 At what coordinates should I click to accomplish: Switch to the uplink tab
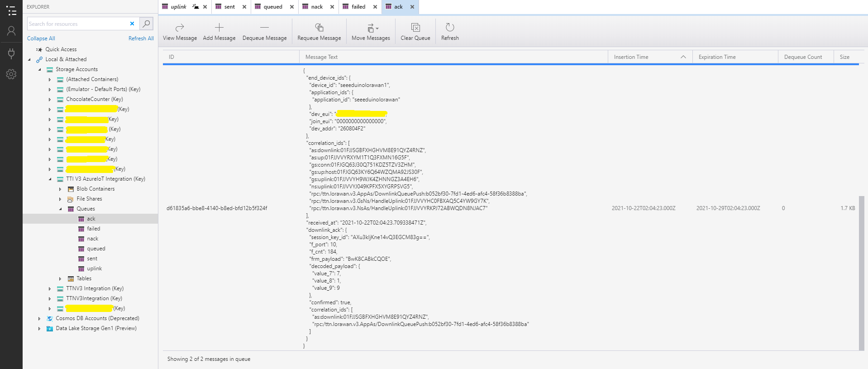pos(178,7)
